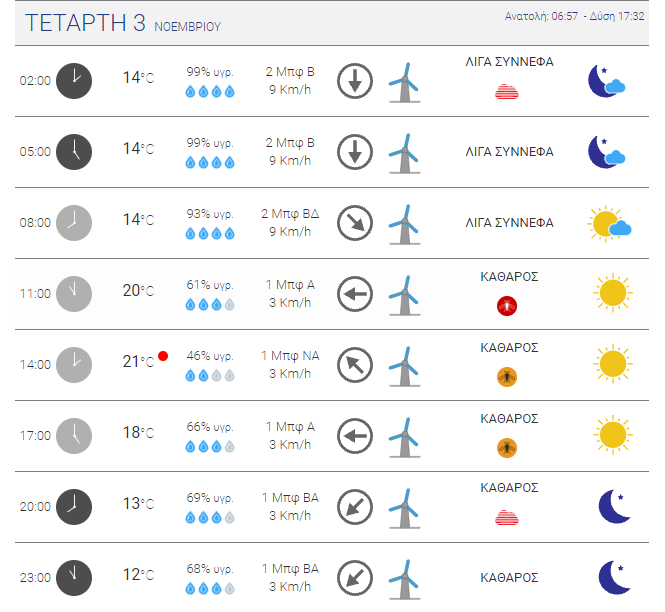
Task: Click the moon with cloud icon at 02:00
Action: click(606, 81)
